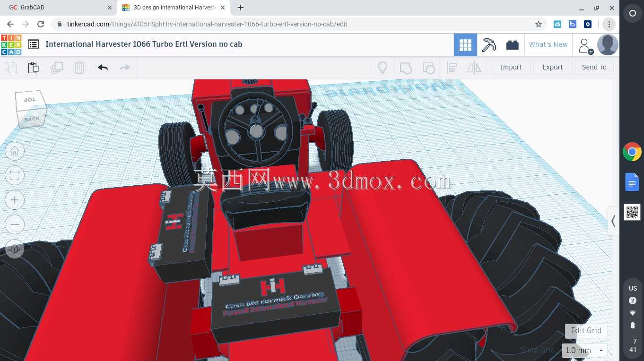Open the Snap Grid 1.0 mm dropdown
Screen dimensions: 644x361
584,351
